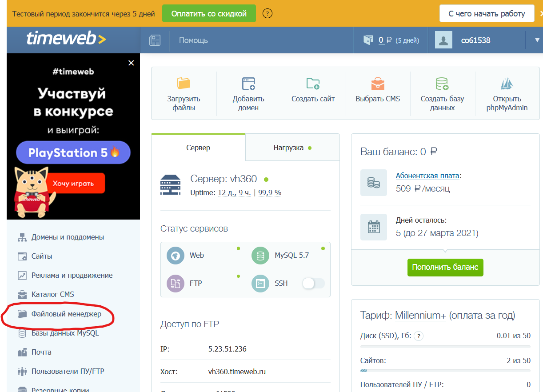This screenshot has height=392, width=543.
Task: Open Помощь in the header
Action: [193, 40]
